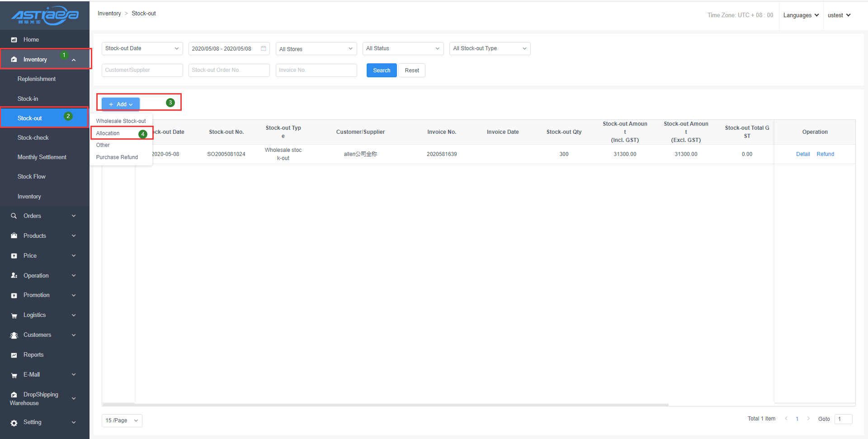Click the Orders magnifier icon
Viewport: 868px width, 439px height.
[14, 216]
